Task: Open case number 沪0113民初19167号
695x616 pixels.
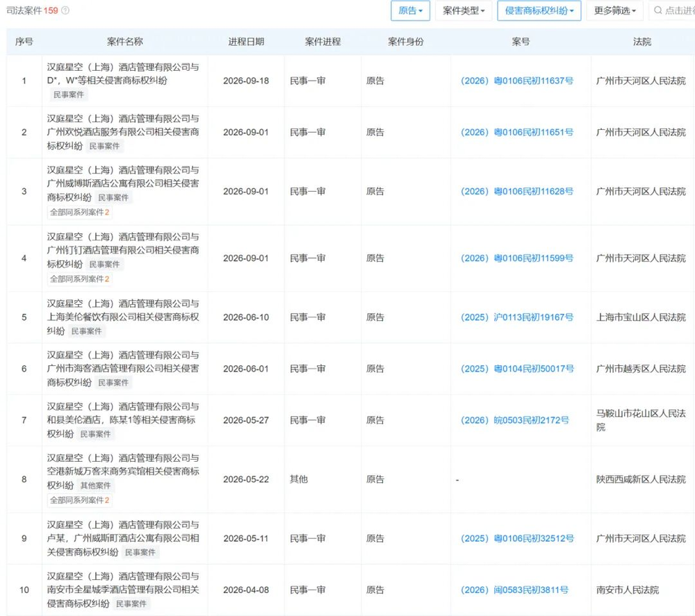Action: (x=517, y=317)
